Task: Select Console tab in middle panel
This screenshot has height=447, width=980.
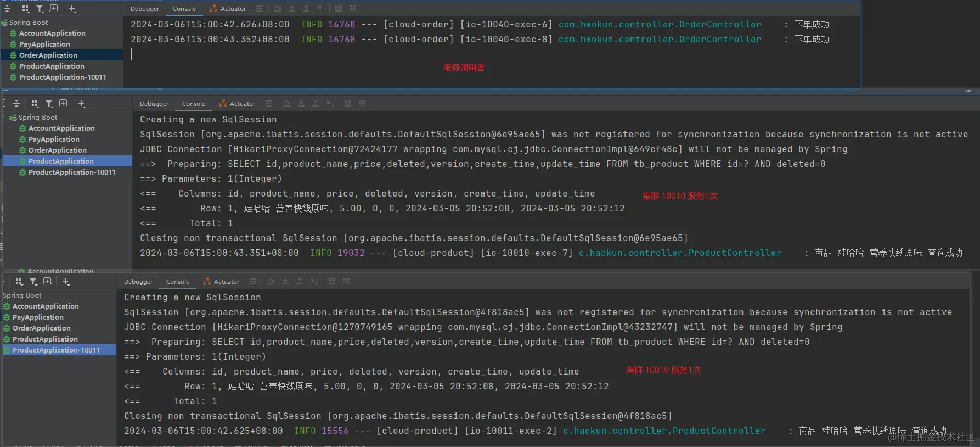Action: click(194, 104)
